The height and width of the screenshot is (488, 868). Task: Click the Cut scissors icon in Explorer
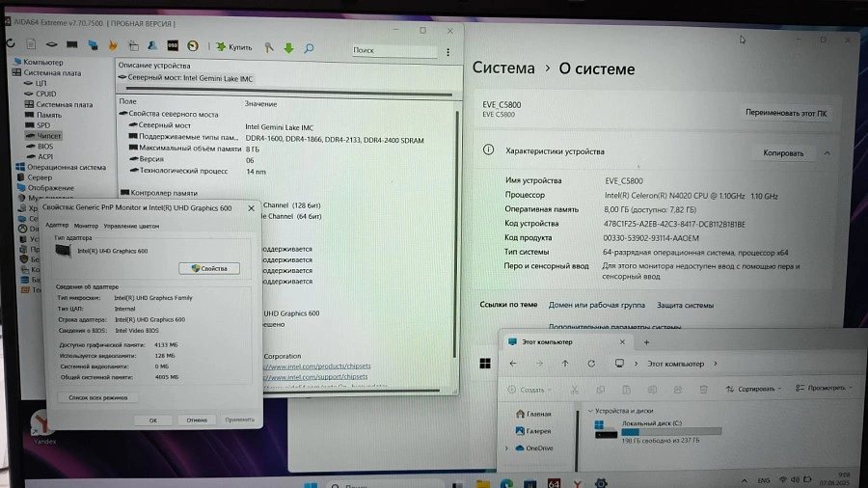575,390
